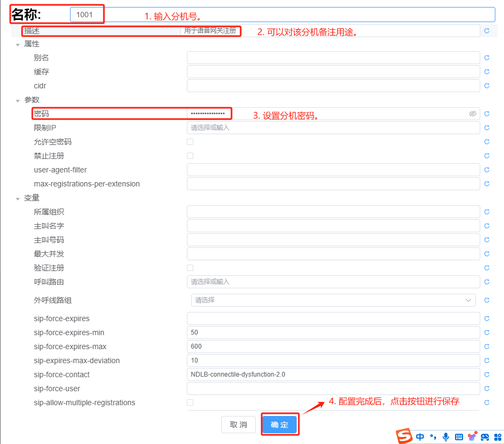Open the 外呼线路组 dropdown
The height and width of the screenshot is (444, 504).
coord(333,300)
